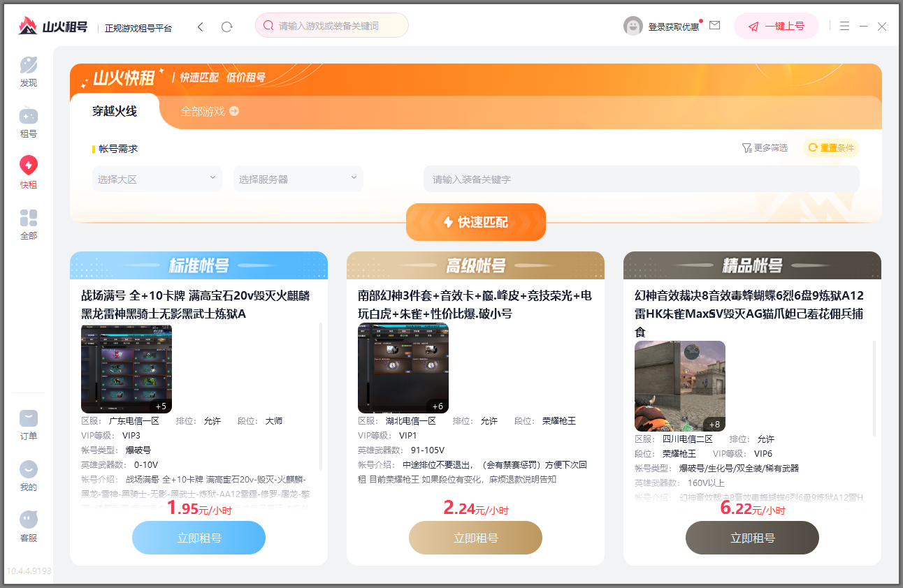
Task: Expand the 选择服务器 dropdown
Action: click(x=298, y=179)
